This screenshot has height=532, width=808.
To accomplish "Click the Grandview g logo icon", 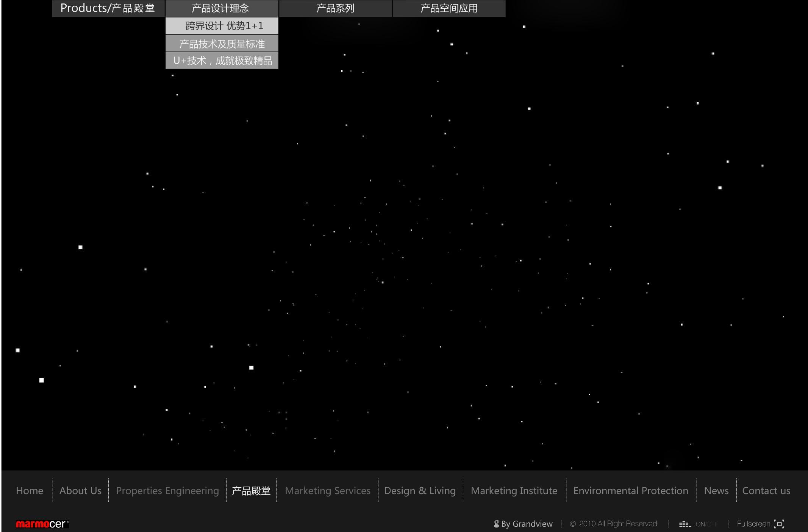I will [496, 524].
